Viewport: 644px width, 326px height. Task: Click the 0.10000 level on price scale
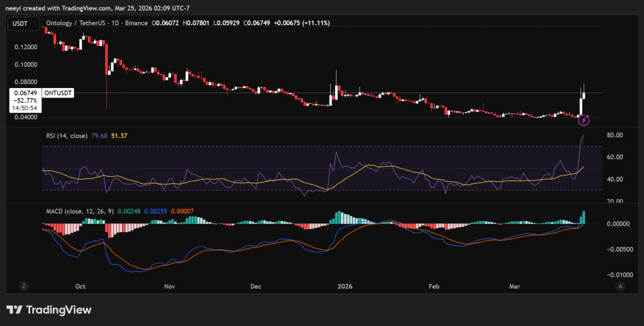point(26,64)
